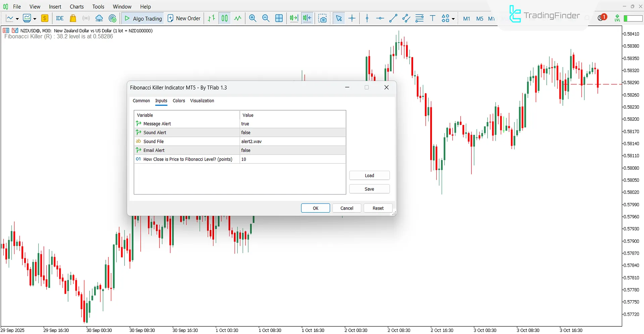Click the Reset button in the dialog
The height and width of the screenshot is (334, 644).
[x=378, y=208]
